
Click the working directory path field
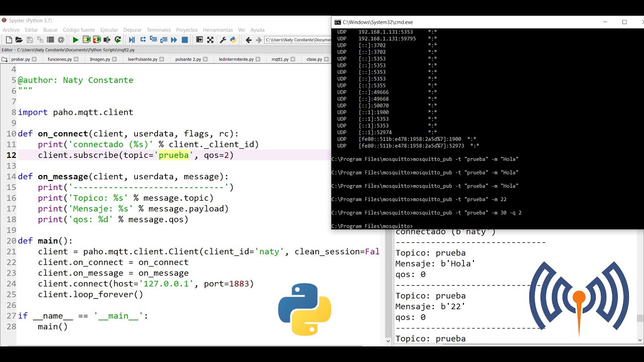click(x=298, y=40)
